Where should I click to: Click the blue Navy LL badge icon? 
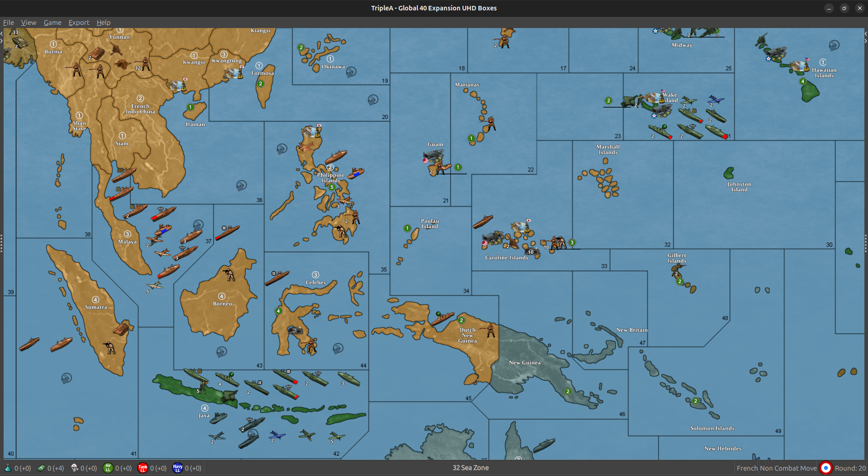pos(178,468)
